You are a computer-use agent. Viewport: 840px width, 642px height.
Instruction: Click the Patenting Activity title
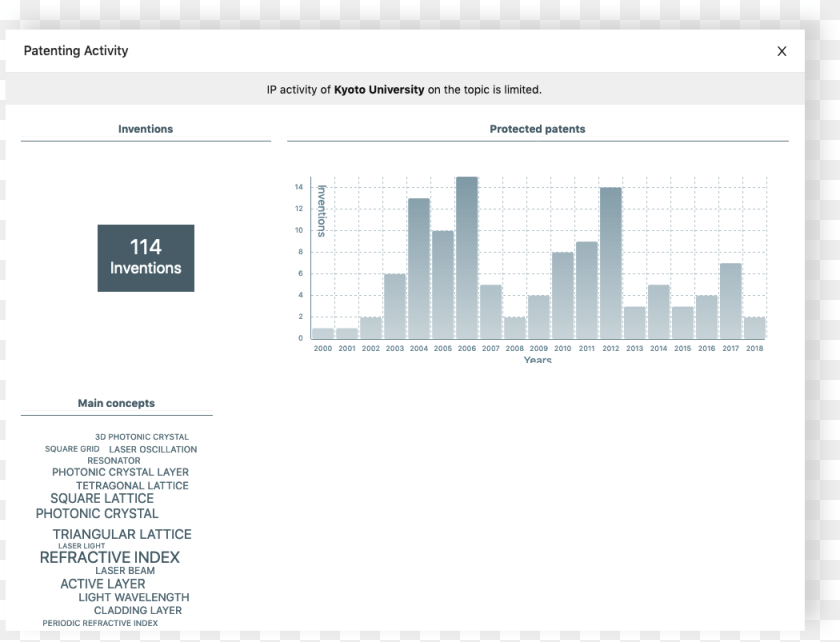tap(76, 50)
